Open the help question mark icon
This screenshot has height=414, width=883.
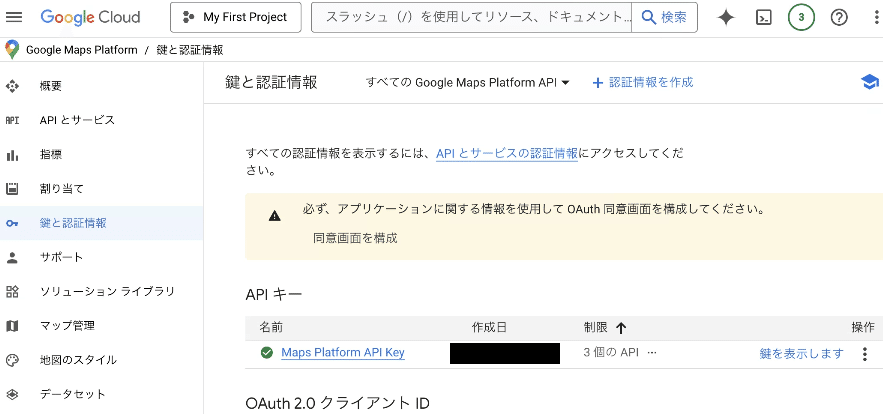pyautogui.click(x=839, y=17)
